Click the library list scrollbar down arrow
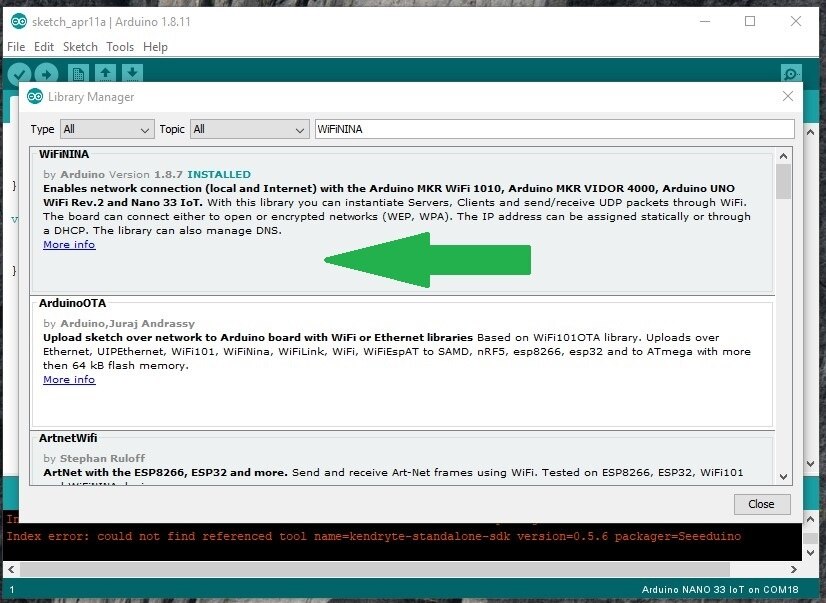The height and width of the screenshot is (603, 826). (x=783, y=477)
